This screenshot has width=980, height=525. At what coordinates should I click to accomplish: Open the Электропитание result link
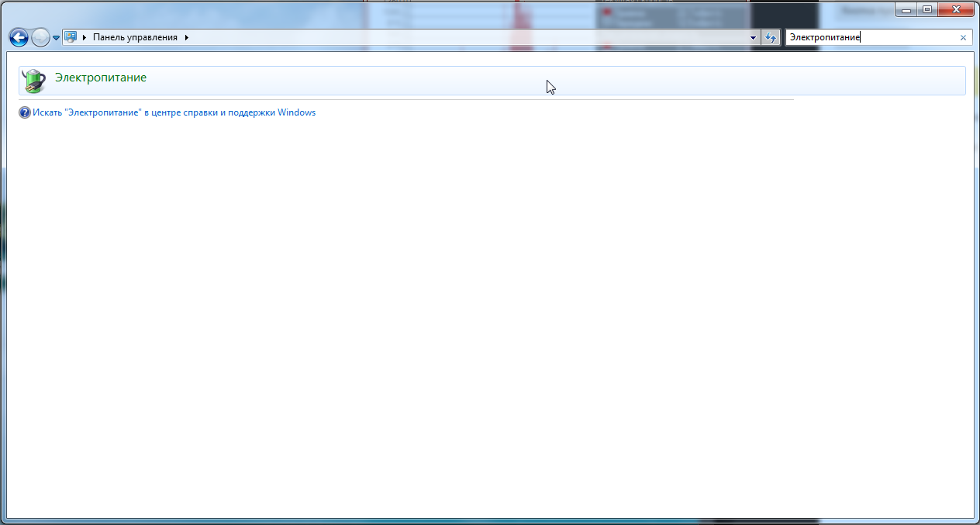tap(100, 78)
